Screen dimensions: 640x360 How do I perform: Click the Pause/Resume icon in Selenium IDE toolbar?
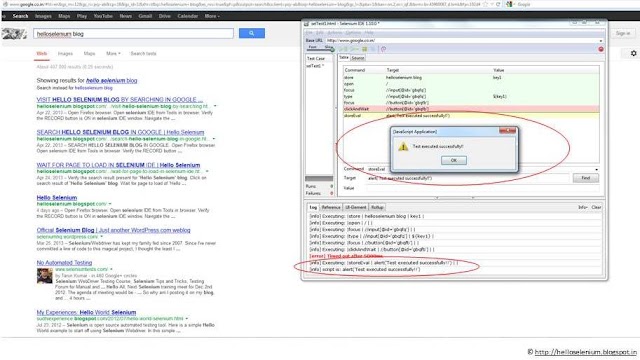pos(364,49)
